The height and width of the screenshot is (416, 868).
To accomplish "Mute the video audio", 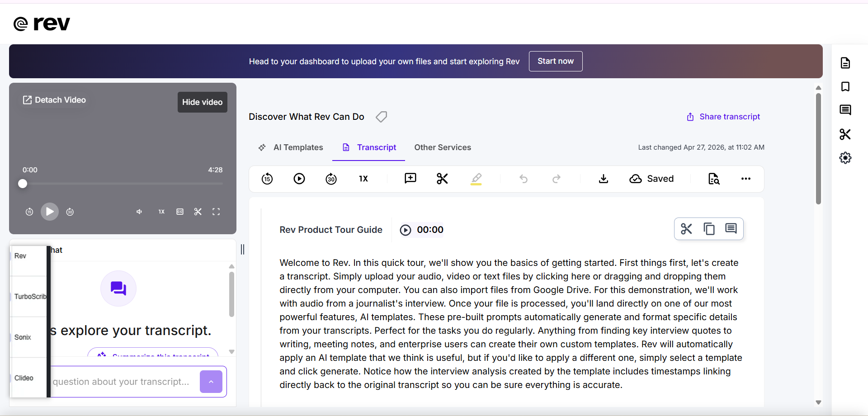I will pos(139,211).
